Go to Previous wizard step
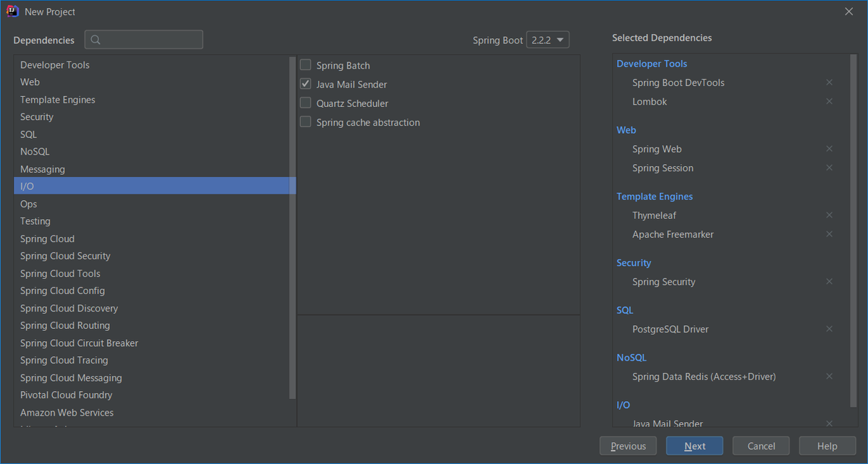Image resolution: width=868 pixels, height=464 pixels. pyautogui.click(x=628, y=446)
